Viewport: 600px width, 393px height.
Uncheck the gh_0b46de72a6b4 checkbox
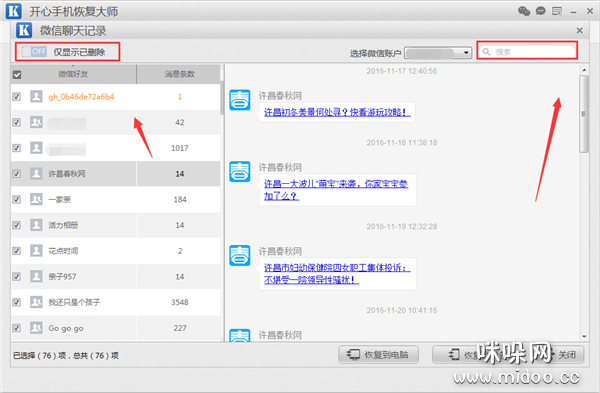click(x=16, y=96)
